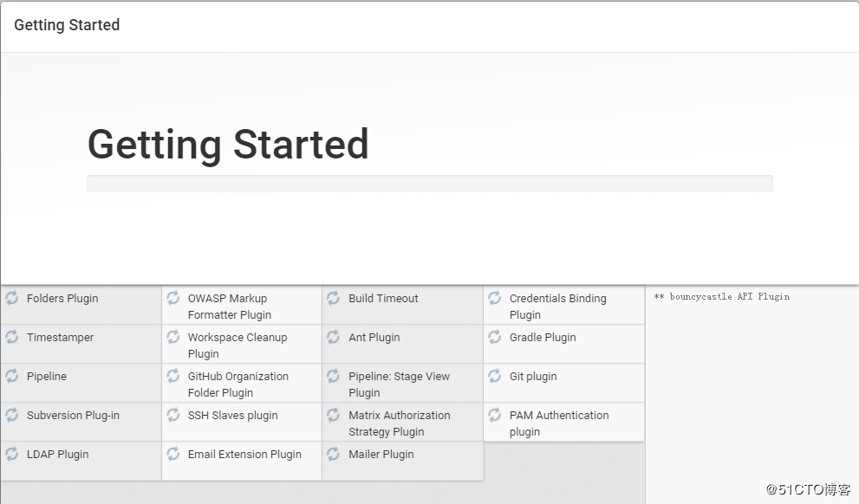Click the sync icon beside PAM Authentication plugin
The width and height of the screenshot is (859, 504).
tap(495, 415)
